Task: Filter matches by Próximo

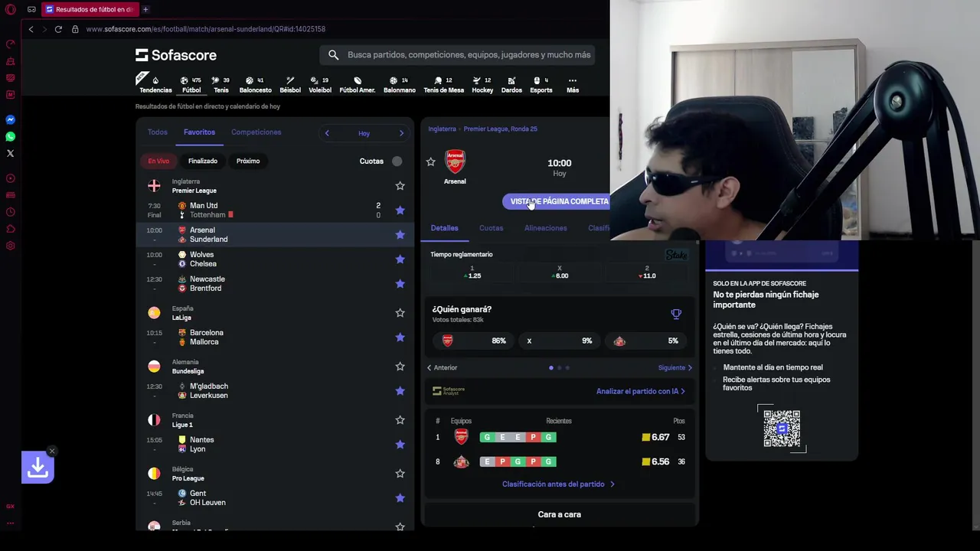Action: pyautogui.click(x=248, y=161)
